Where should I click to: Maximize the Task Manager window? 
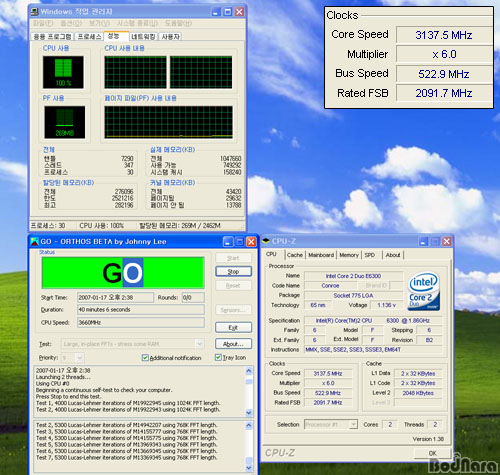228,12
